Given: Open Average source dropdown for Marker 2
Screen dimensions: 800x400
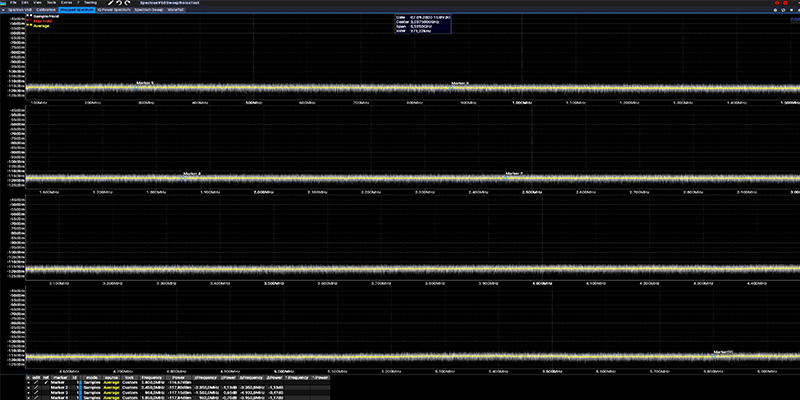Looking at the screenshot, I should 111,387.
